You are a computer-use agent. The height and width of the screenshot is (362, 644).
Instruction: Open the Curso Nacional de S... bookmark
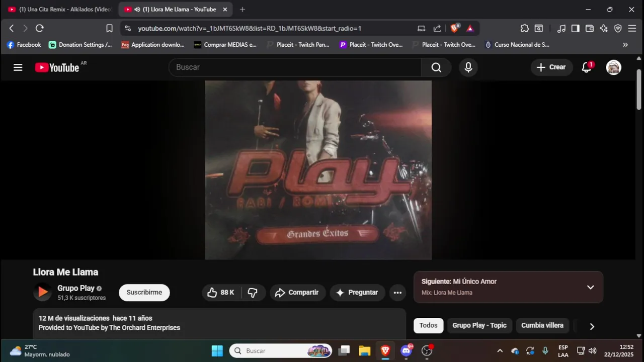click(517, 45)
